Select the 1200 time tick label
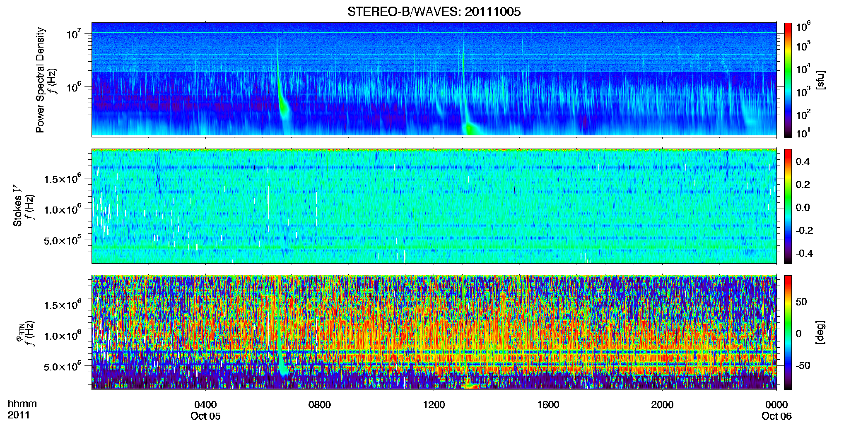 [x=434, y=405]
